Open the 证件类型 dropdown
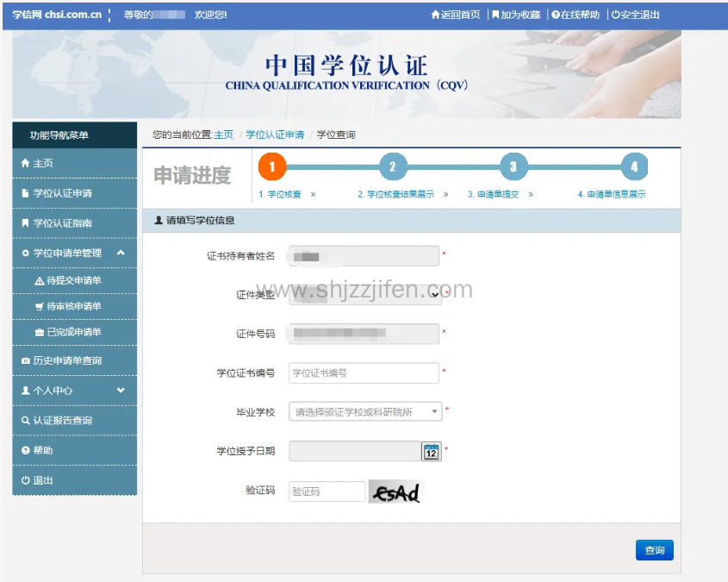This screenshot has height=582, width=728. (x=364, y=294)
